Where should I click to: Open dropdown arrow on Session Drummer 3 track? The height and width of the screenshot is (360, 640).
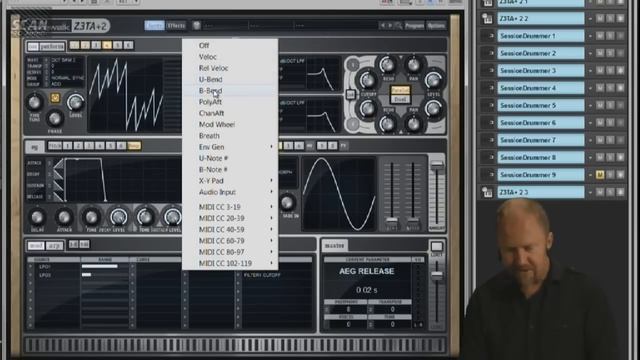point(590,71)
